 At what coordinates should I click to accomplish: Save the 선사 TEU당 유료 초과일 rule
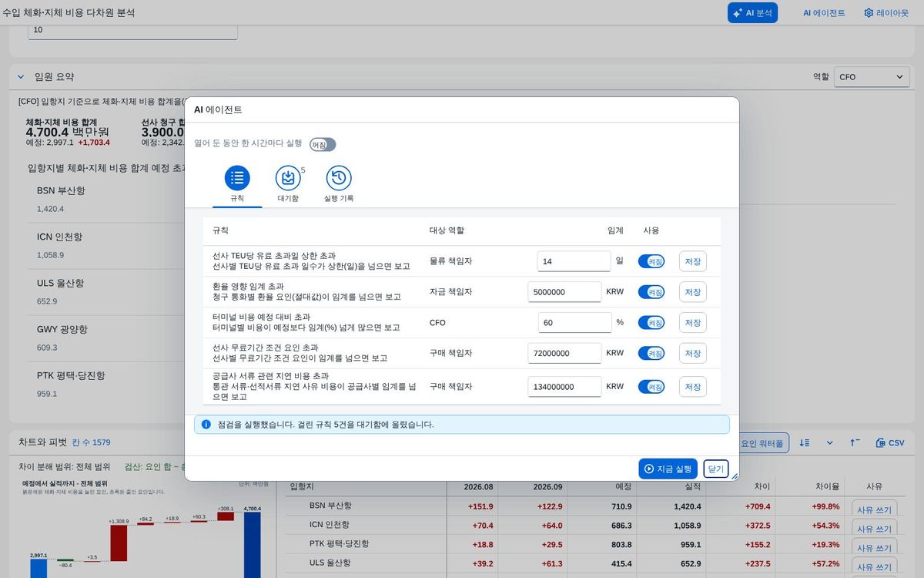click(693, 261)
